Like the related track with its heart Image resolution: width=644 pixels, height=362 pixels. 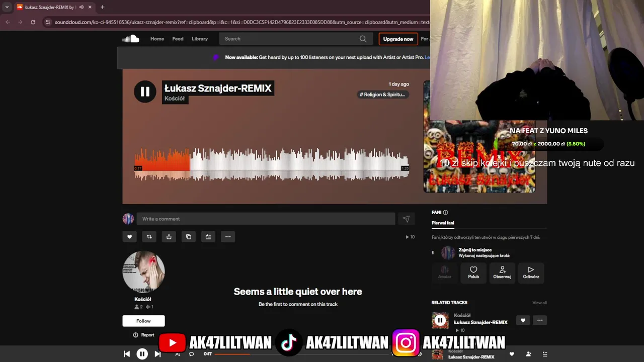click(523, 320)
